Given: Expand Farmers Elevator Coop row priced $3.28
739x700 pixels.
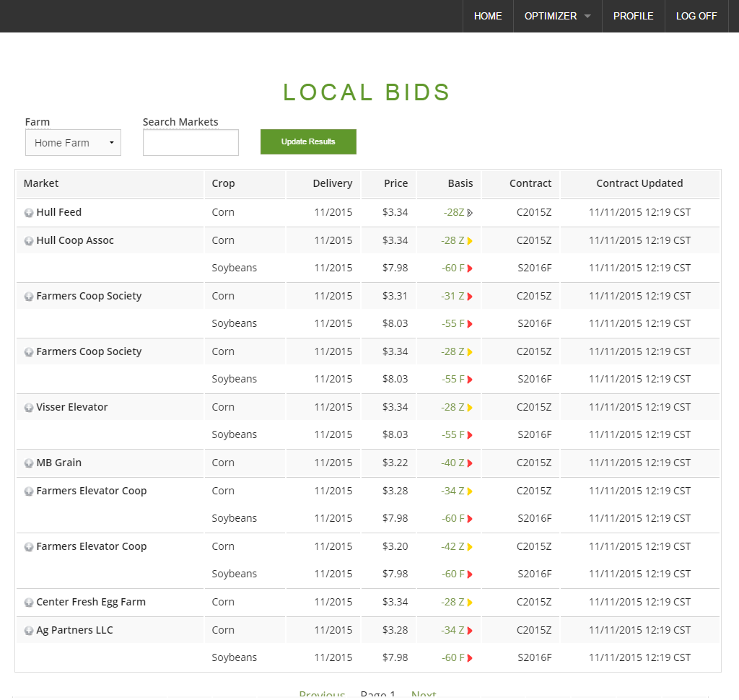Looking at the screenshot, I should tap(29, 491).
